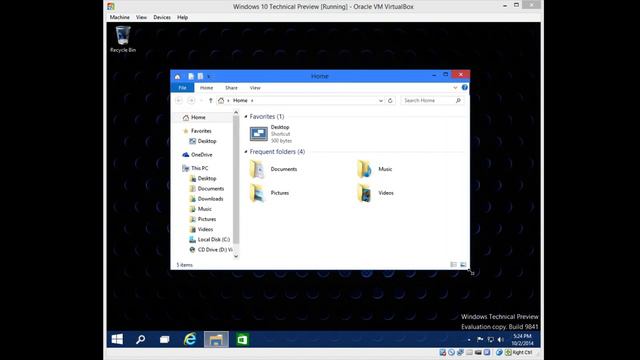The height and width of the screenshot is (360, 640).
Task: Open Customize Quick Access Toolbar dropdown
Action: point(209,76)
